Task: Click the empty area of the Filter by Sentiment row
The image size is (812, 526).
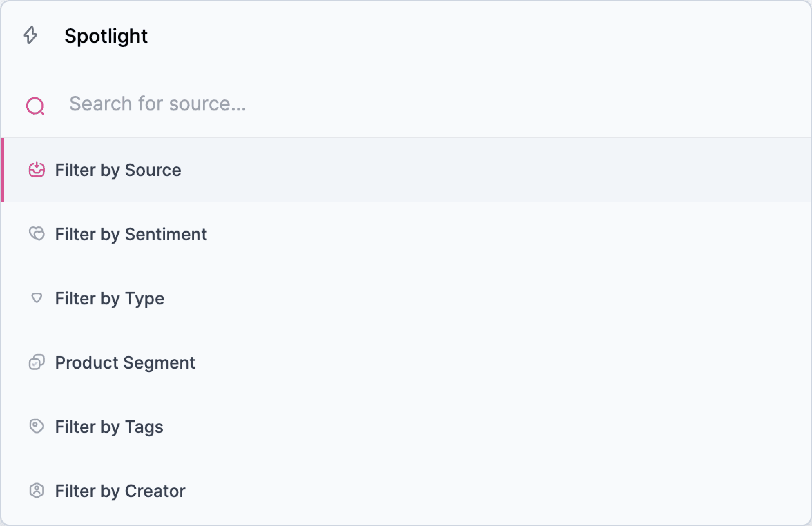Action: click(x=508, y=234)
